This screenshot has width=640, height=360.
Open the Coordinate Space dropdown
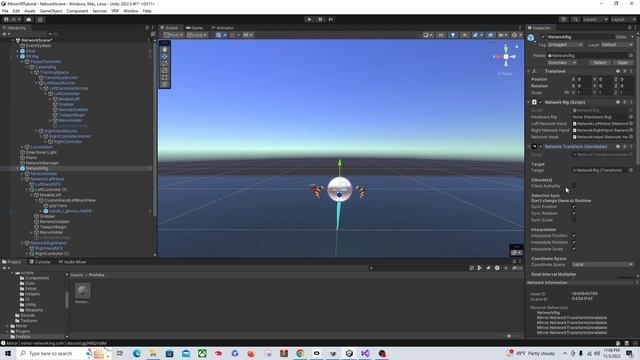602,264
